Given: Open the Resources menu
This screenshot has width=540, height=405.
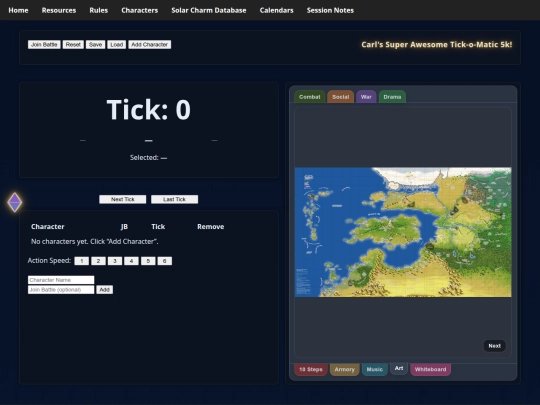Looking at the screenshot, I should [59, 10].
